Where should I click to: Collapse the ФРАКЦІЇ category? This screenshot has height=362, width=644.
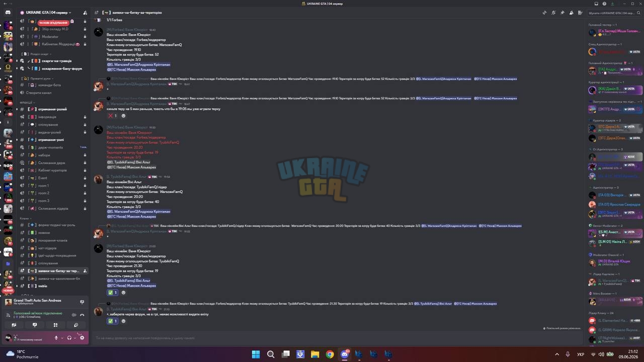(27, 102)
